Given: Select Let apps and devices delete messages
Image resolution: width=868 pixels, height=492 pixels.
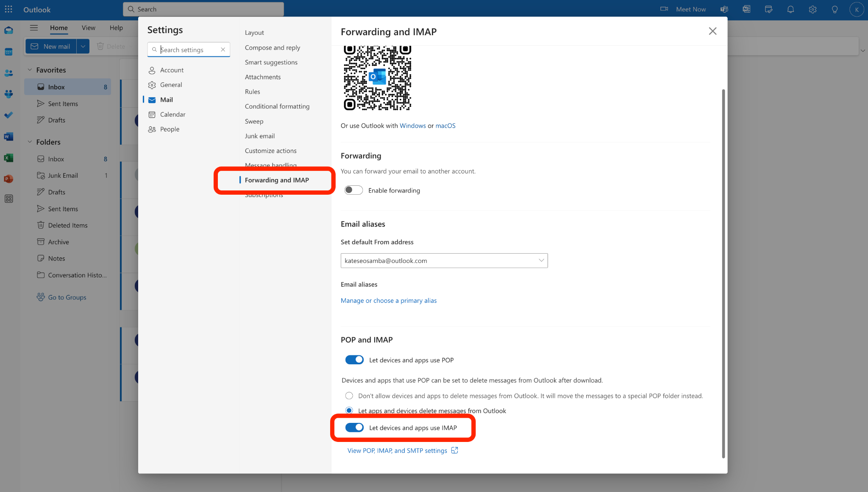Looking at the screenshot, I should pos(349,410).
